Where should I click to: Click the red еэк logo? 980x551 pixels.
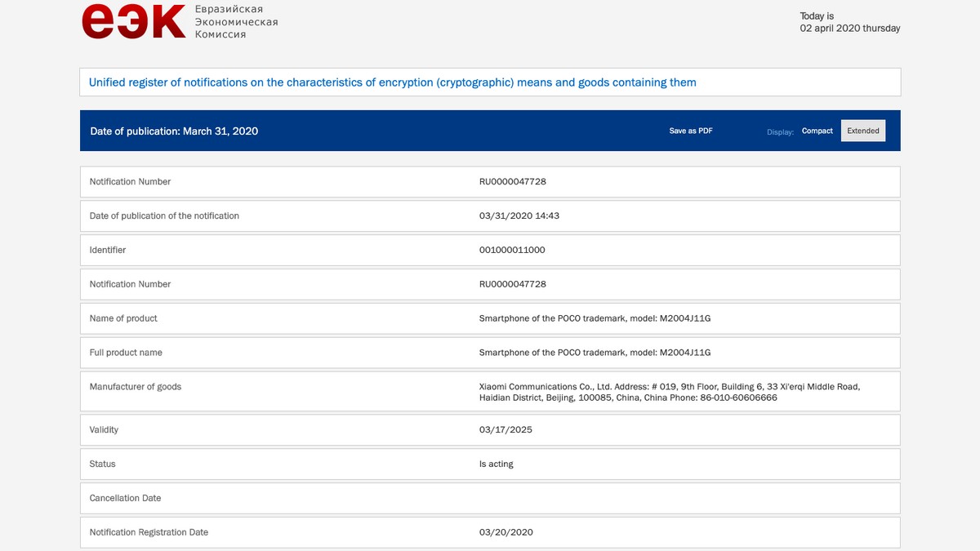(x=134, y=21)
